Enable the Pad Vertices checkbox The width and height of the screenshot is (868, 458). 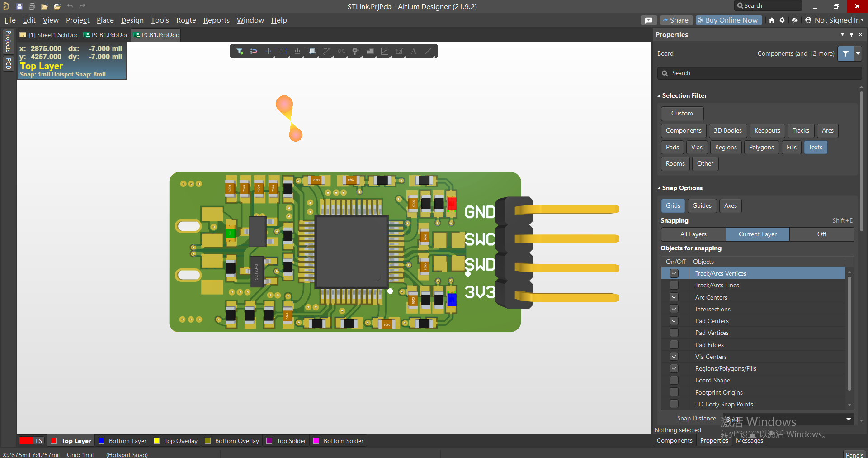674,333
